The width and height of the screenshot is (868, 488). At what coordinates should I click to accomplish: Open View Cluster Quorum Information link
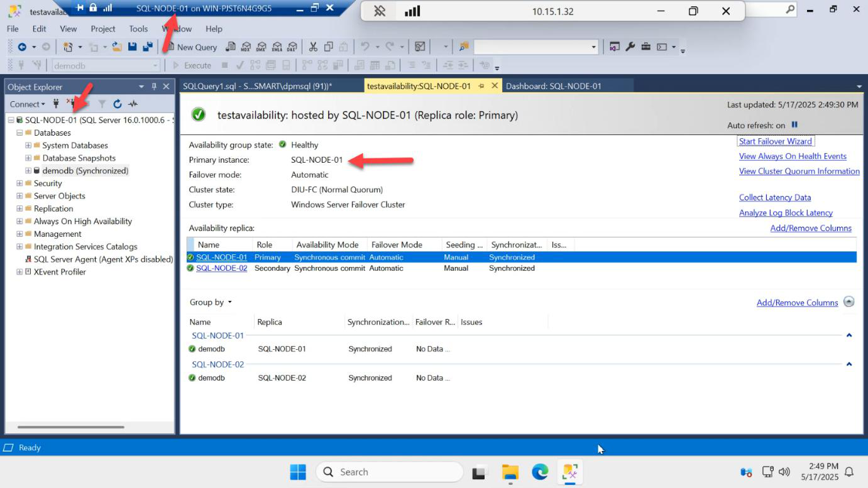click(799, 171)
